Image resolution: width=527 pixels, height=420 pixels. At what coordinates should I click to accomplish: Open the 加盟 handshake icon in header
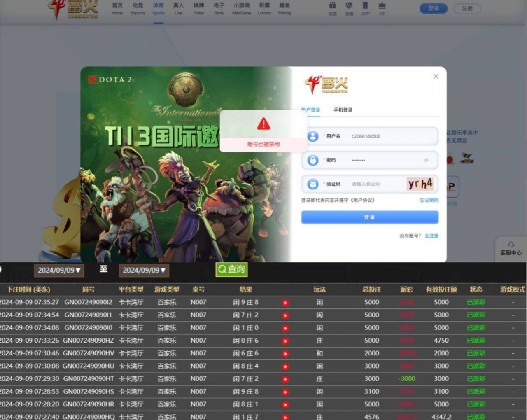[x=349, y=8]
